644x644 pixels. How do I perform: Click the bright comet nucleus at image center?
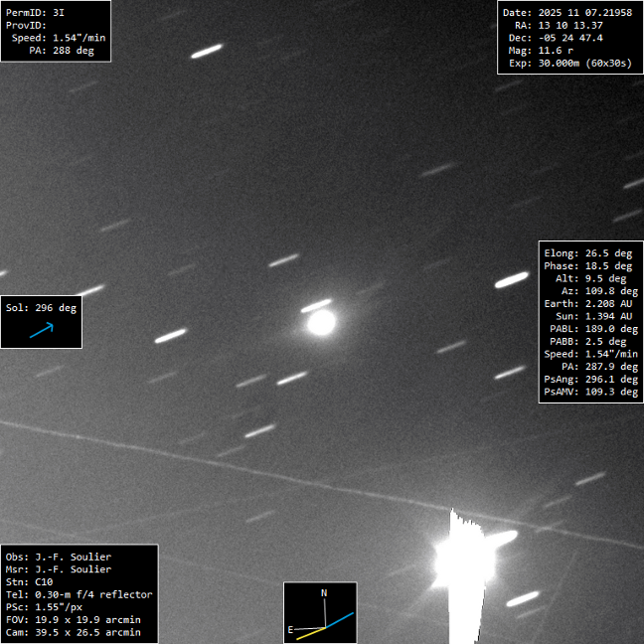click(x=321, y=322)
